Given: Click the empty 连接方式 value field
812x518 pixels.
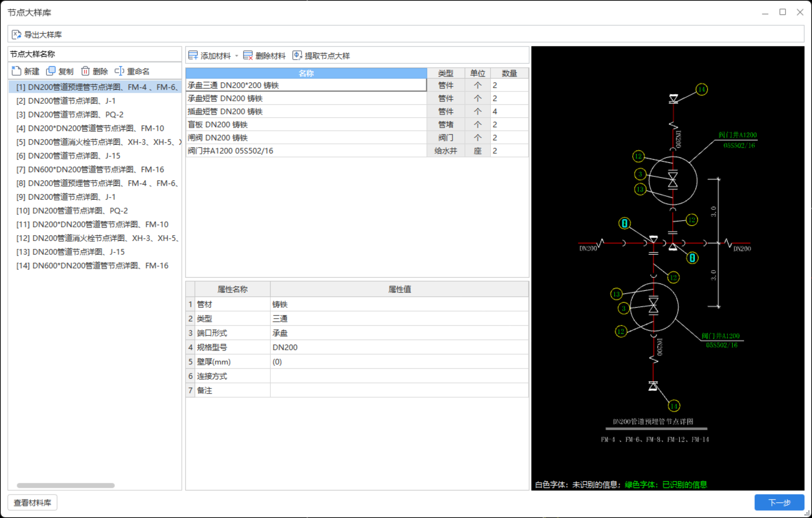Looking at the screenshot, I should tap(399, 376).
